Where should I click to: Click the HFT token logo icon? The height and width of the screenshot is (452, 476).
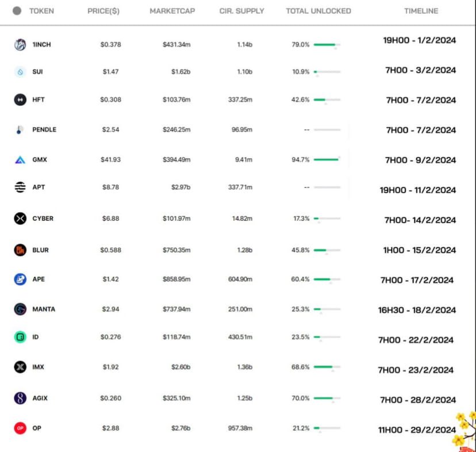pos(20,99)
